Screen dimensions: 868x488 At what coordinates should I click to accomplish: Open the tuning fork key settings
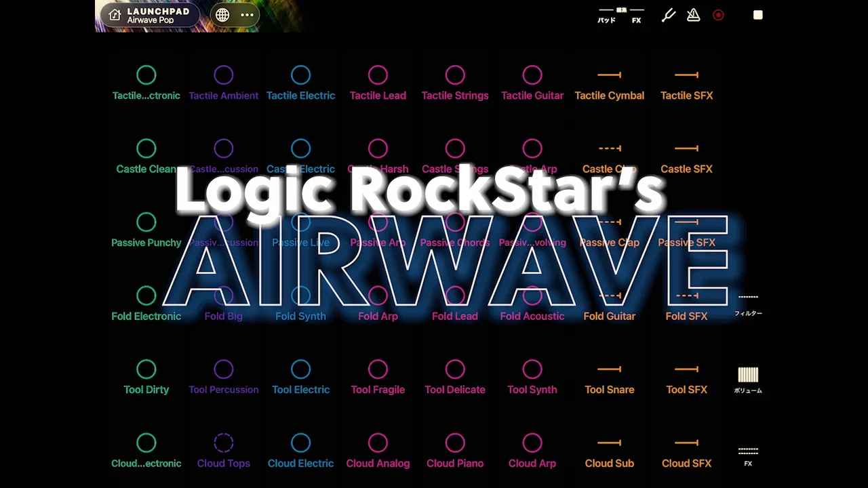pos(669,15)
